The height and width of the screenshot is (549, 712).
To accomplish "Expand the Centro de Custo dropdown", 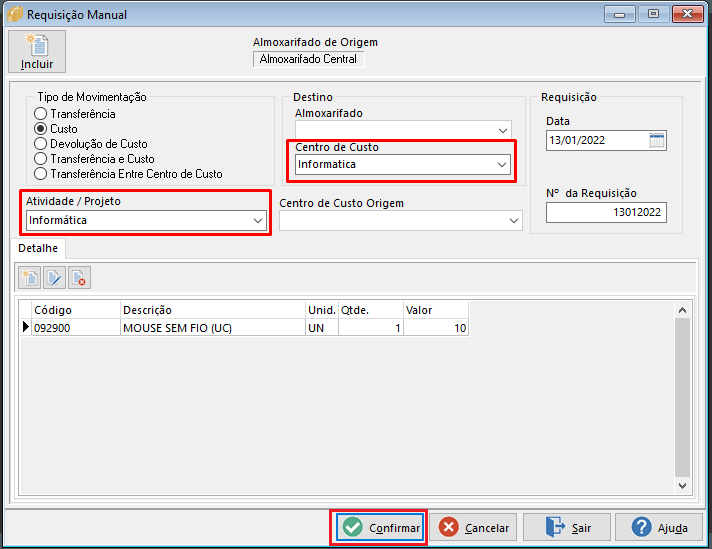I will tap(501, 164).
